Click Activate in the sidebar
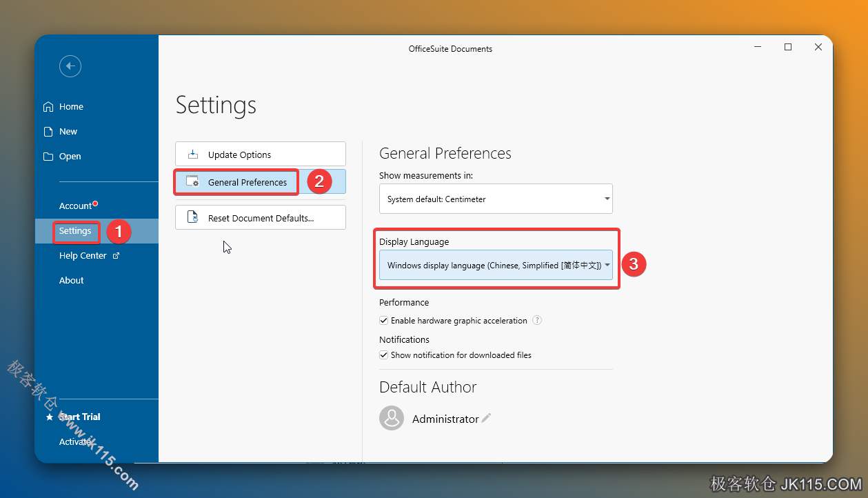 [75, 442]
